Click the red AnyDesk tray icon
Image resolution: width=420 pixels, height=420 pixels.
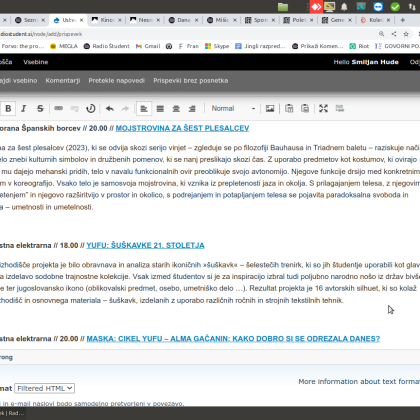(x=316, y=7)
